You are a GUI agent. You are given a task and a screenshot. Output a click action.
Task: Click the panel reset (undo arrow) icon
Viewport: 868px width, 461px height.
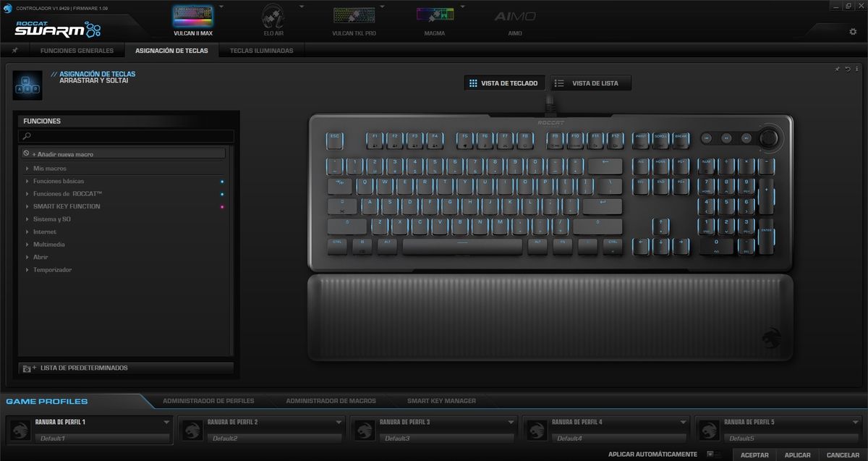pos(846,69)
